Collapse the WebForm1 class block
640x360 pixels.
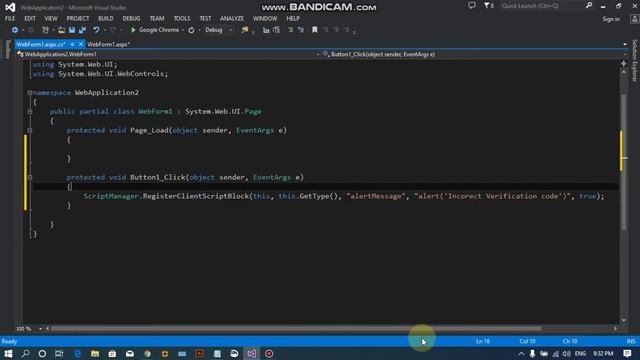click(30, 111)
